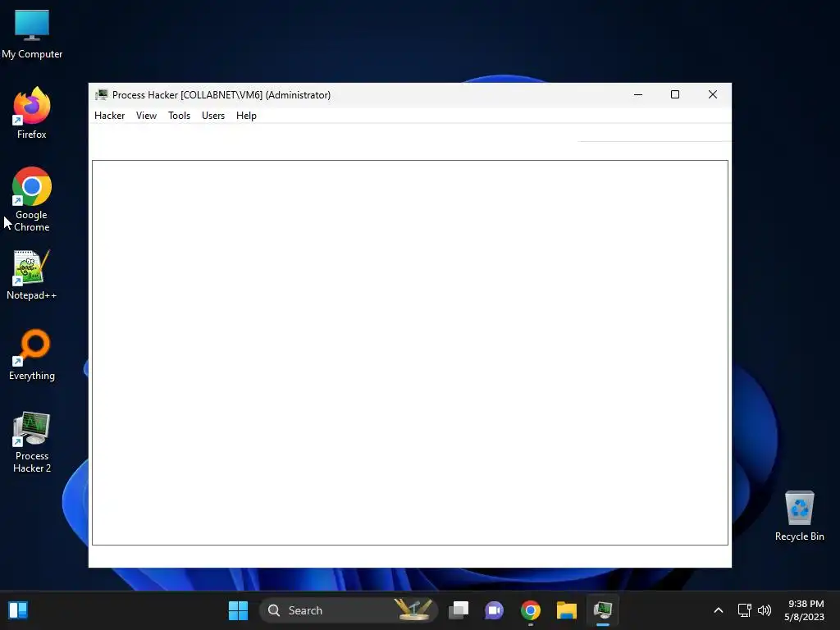840x630 pixels.
Task: Open the View menu
Action: (146, 116)
